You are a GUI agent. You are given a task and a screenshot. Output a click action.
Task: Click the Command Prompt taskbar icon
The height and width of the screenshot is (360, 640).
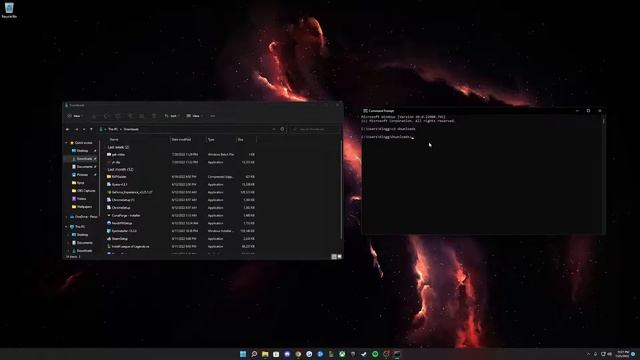[x=397, y=354]
